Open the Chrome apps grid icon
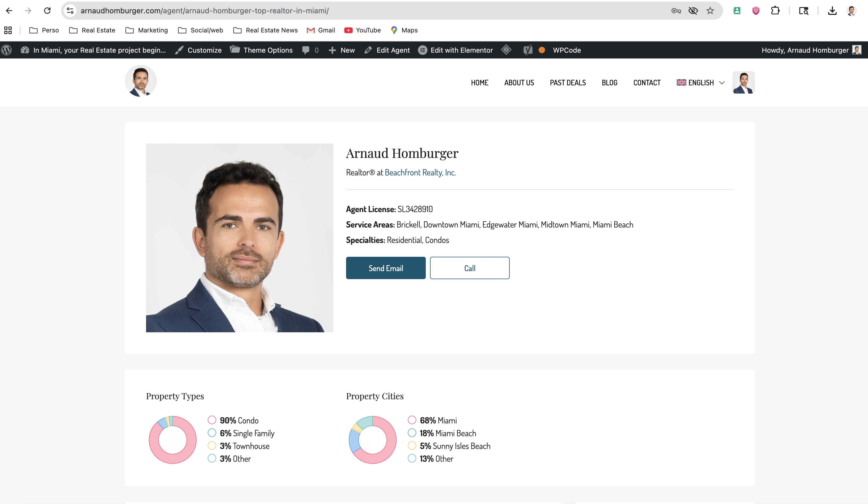This screenshot has height=504, width=868. coord(8,30)
